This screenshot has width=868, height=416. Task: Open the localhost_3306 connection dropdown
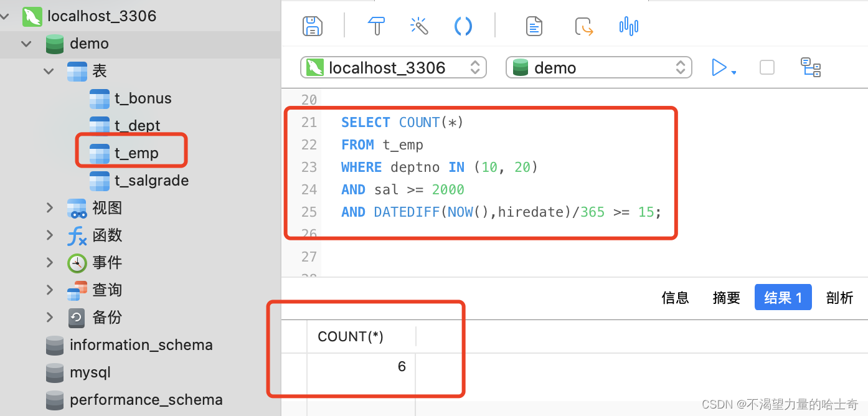393,67
